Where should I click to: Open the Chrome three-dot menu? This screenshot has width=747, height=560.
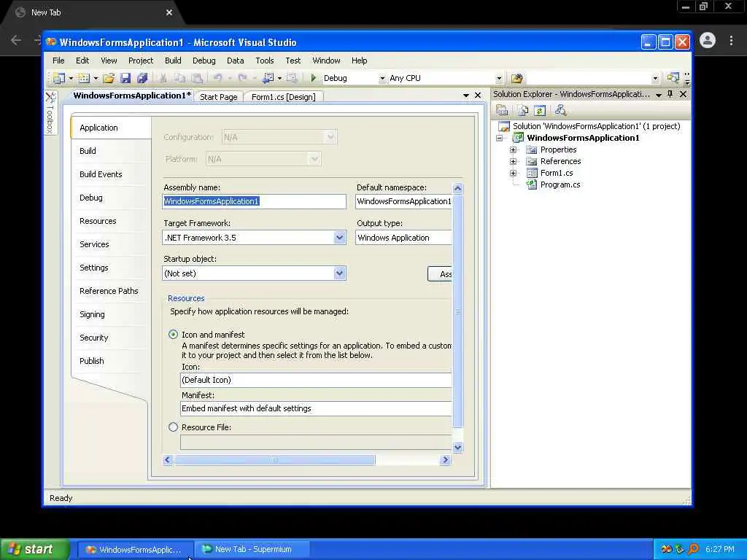click(x=731, y=41)
